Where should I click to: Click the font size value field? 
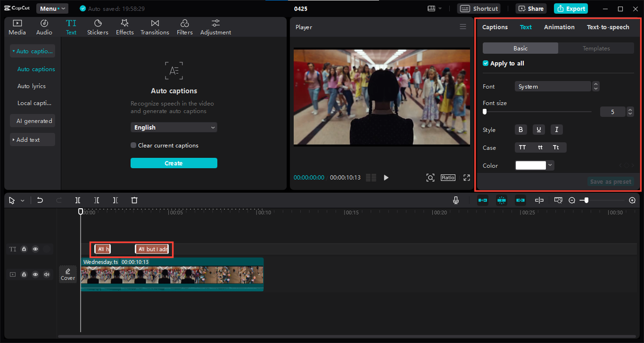[612, 112]
